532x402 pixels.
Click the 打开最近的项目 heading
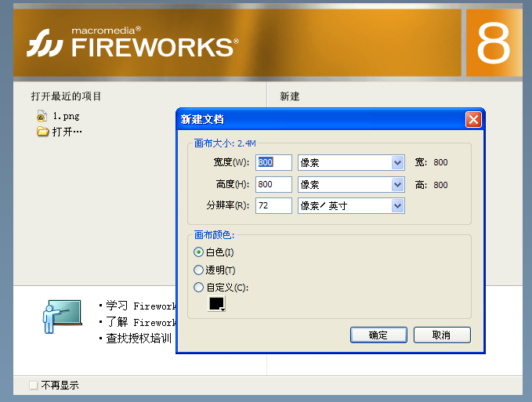pyautogui.click(x=66, y=96)
